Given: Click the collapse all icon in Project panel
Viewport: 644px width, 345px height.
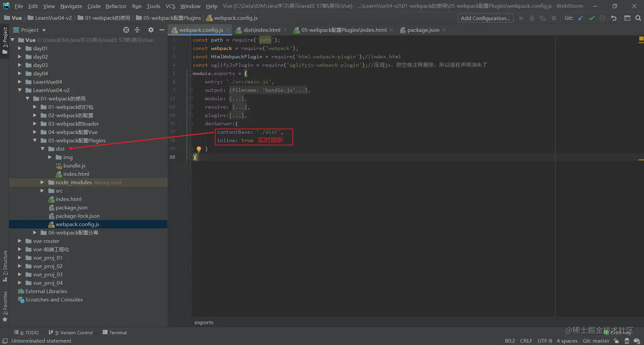Looking at the screenshot, I should click(x=137, y=30).
